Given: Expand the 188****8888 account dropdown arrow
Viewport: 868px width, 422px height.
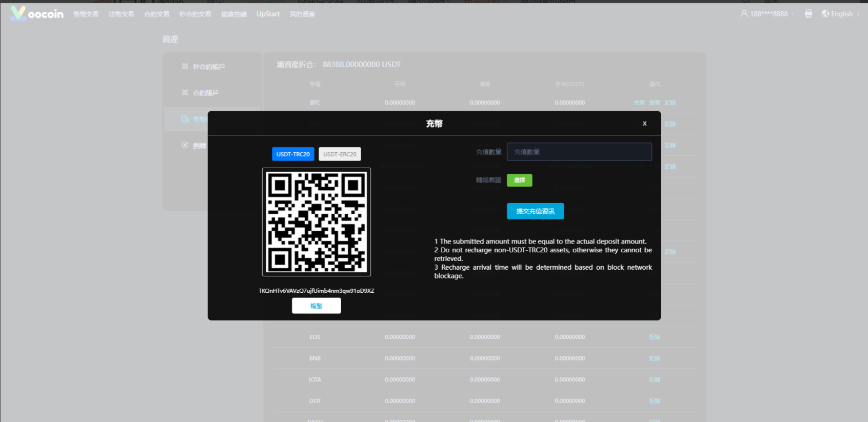Looking at the screenshot, I should (x=793, y=14).
